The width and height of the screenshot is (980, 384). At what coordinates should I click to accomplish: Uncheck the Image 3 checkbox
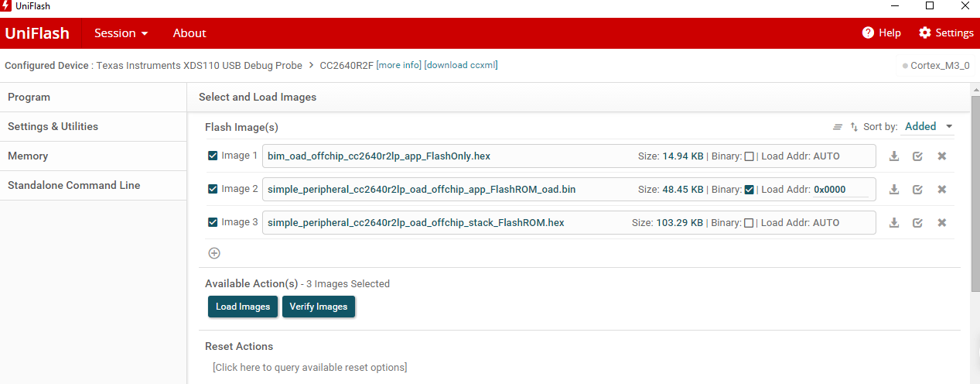pos(213,222)
